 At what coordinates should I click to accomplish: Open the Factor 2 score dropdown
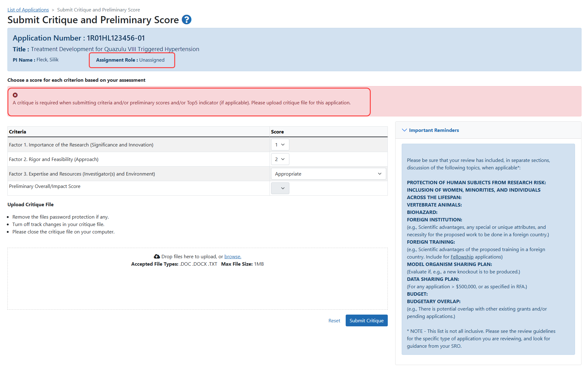[x=280, y=159]
